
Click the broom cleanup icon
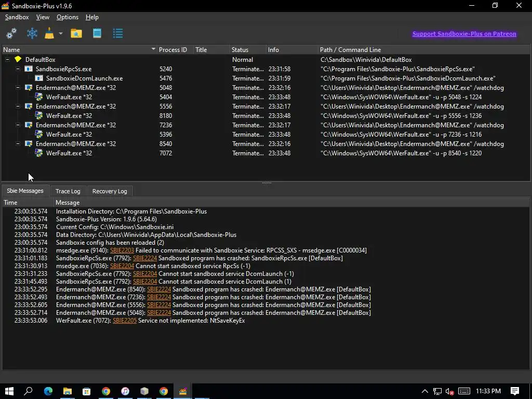49,33
